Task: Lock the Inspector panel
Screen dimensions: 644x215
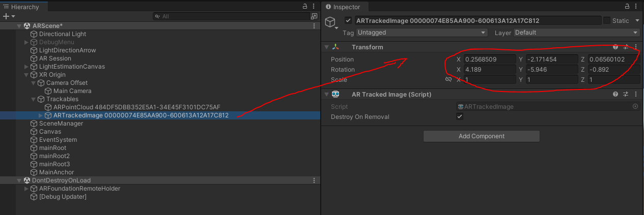Action: (x=627, y=7)
